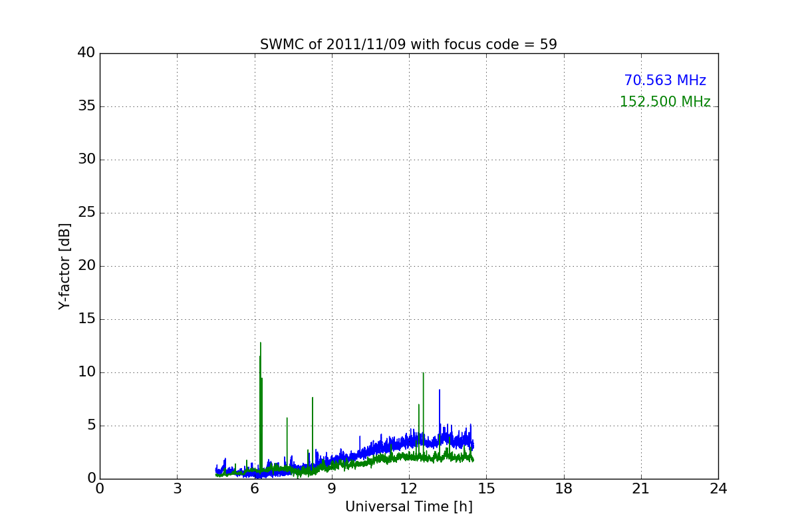The height and width of the screenshot is (532, 798).
Task: Click the y-axis tick label "35"
Action: pos(86,106)
